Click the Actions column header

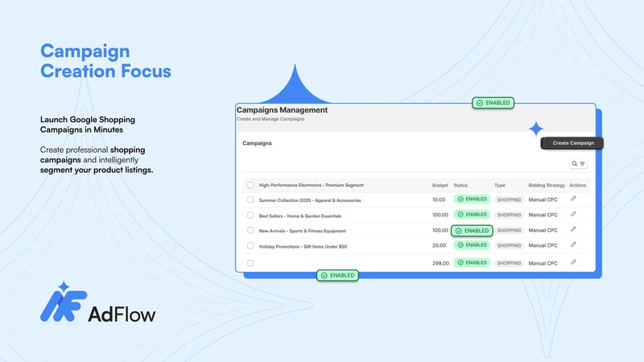click(x=577, y=185)
